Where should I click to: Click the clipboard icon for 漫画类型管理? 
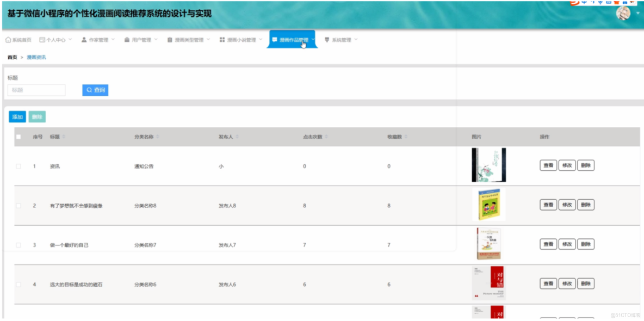coord(170,40)
